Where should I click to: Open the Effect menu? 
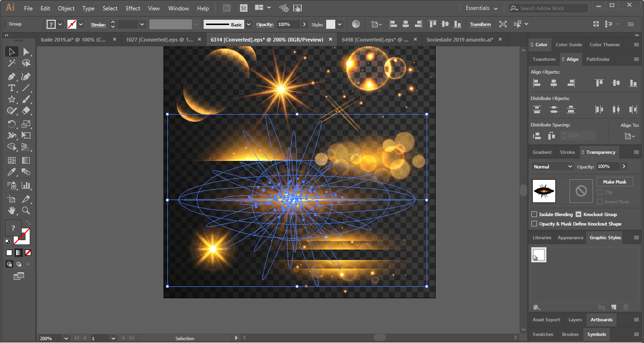[132, 8]
